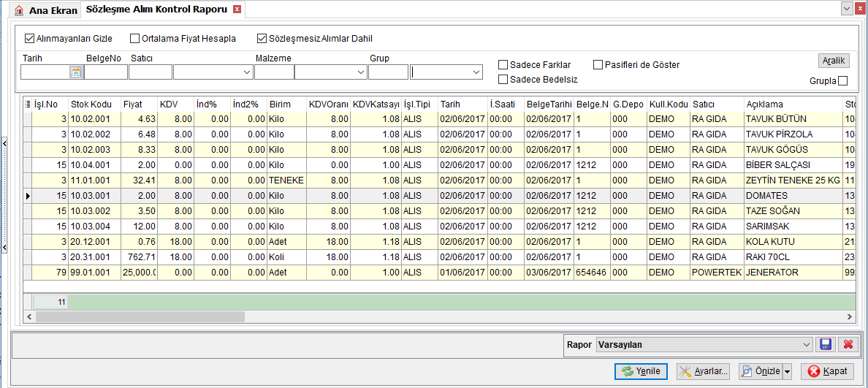
Task: Click the lower left side panel collapse arrow
Action: [x=4, y=248]
